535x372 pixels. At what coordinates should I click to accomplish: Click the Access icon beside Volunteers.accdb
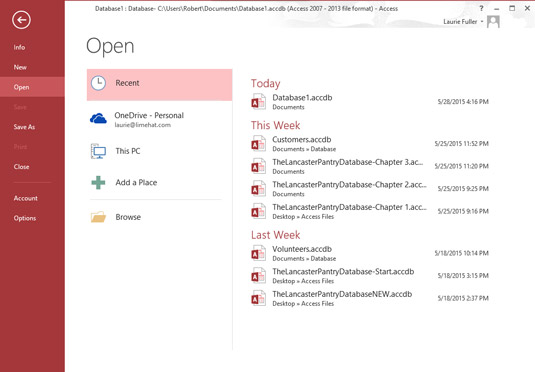click(258, 253)
